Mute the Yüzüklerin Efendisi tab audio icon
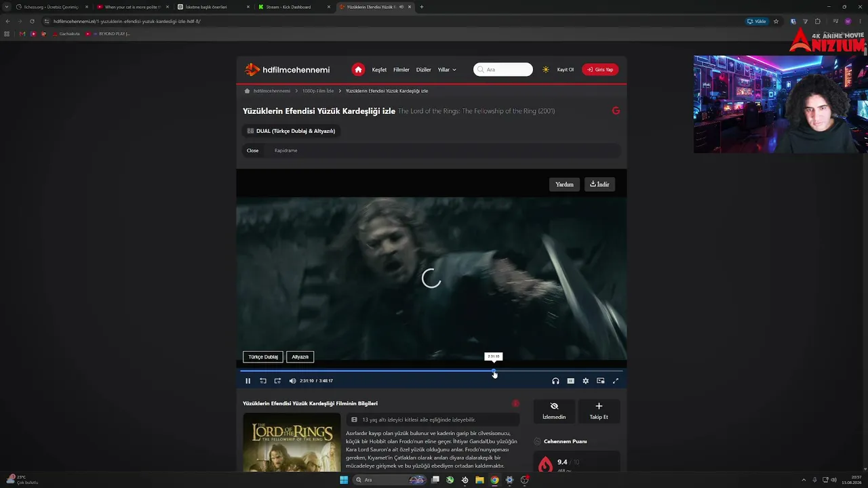The width and height of the screenshot is (868, 488). pos(401,7)
